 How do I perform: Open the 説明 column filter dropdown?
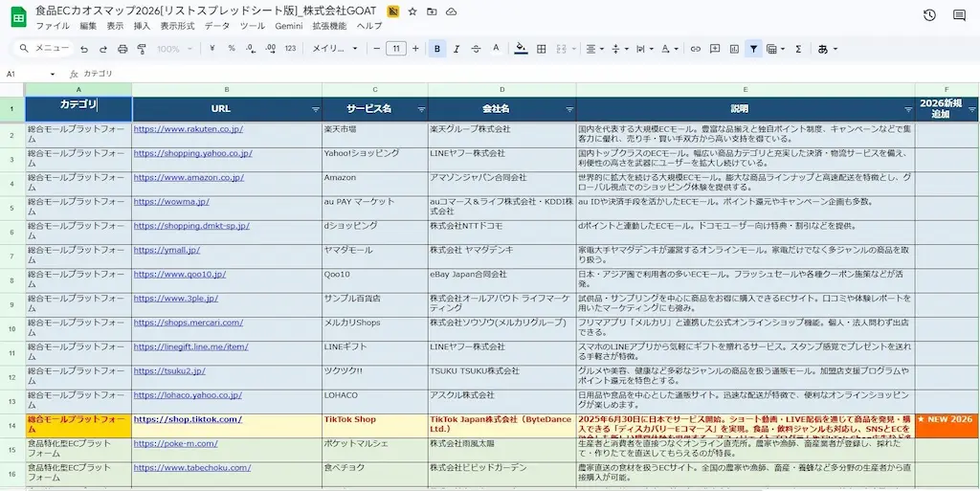pos(908,109)
